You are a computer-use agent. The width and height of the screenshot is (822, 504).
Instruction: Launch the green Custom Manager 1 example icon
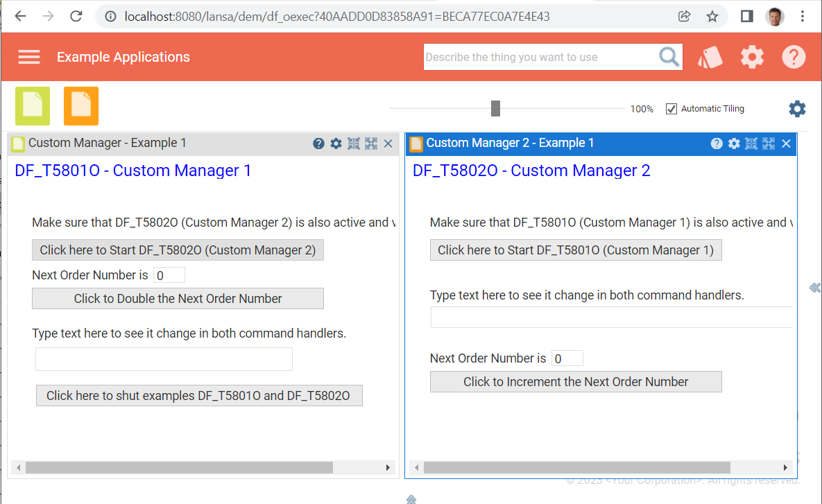(32, 106)
